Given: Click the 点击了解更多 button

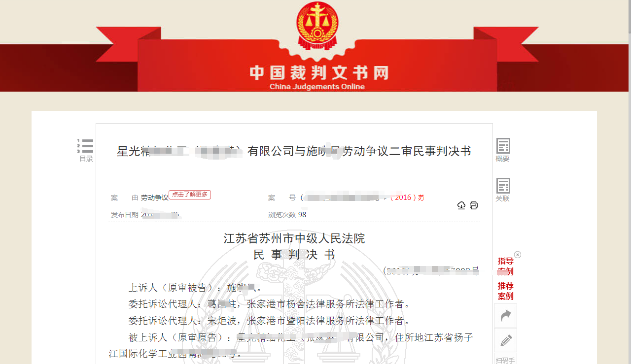Looking at the screenshot, I should 190,195.
